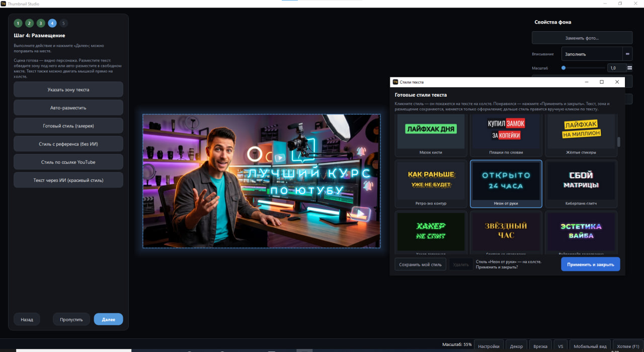This screenshot has width=644, height=352.
Task: Click the Свойства фона heading
Action: point(553,22)
